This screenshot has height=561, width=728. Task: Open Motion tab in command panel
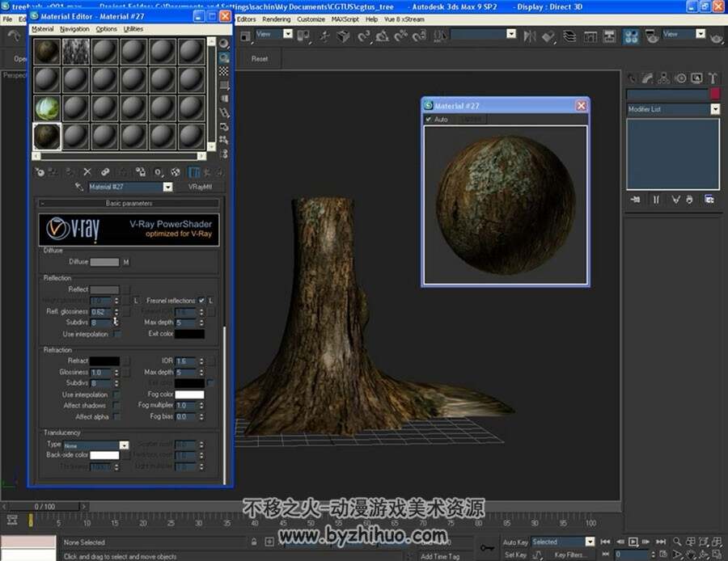tap(680, 78)
